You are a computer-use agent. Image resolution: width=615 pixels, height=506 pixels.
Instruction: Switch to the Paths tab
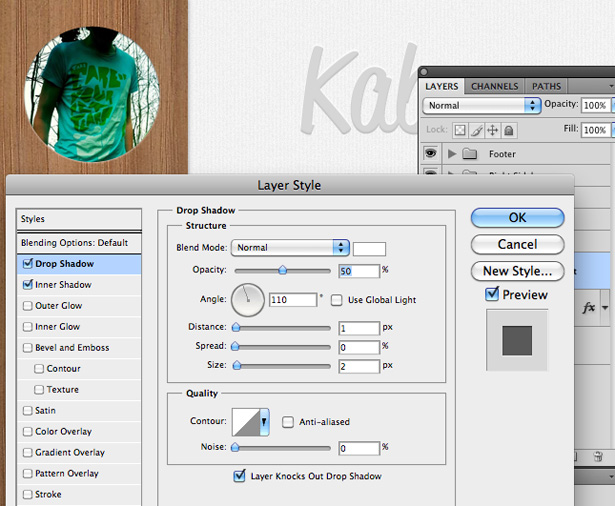coord(546,86)
